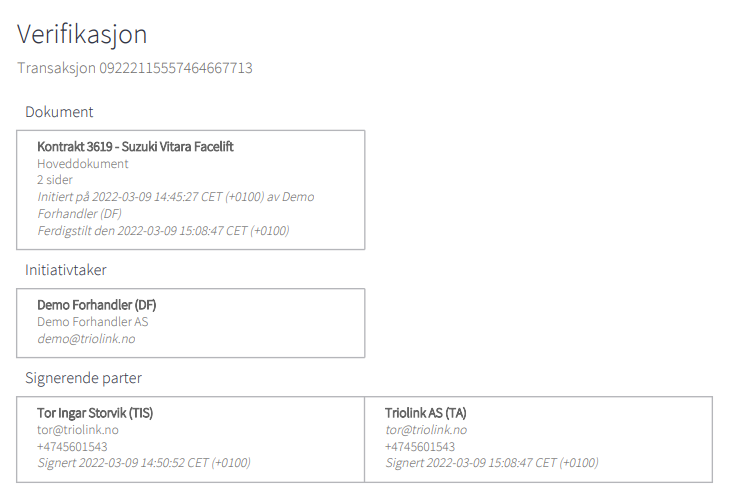Click the "2 sider" page count
Viewport: 741px width, 499px height.
[55, 180]
